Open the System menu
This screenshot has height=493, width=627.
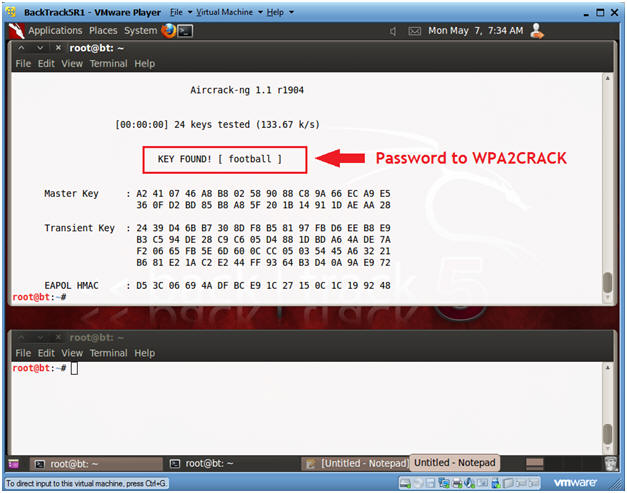[x=140, y=31]
